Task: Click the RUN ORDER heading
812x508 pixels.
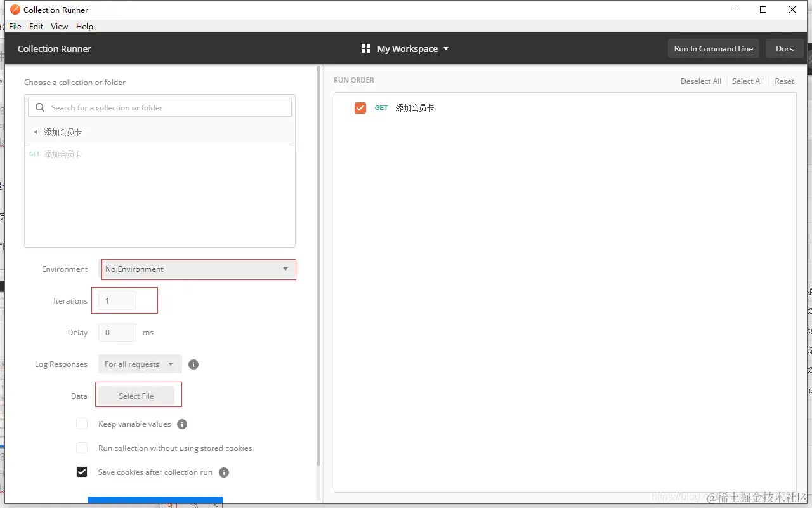Action: 354,80
